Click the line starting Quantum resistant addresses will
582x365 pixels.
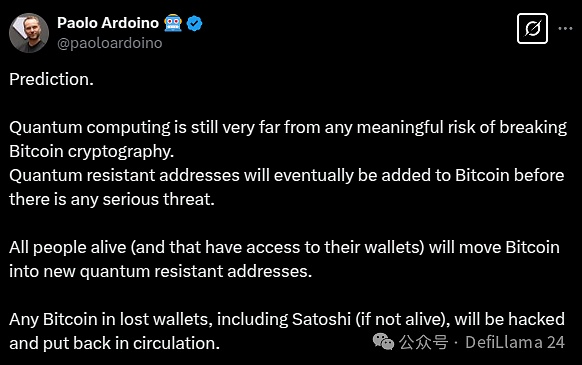point(287,175)
